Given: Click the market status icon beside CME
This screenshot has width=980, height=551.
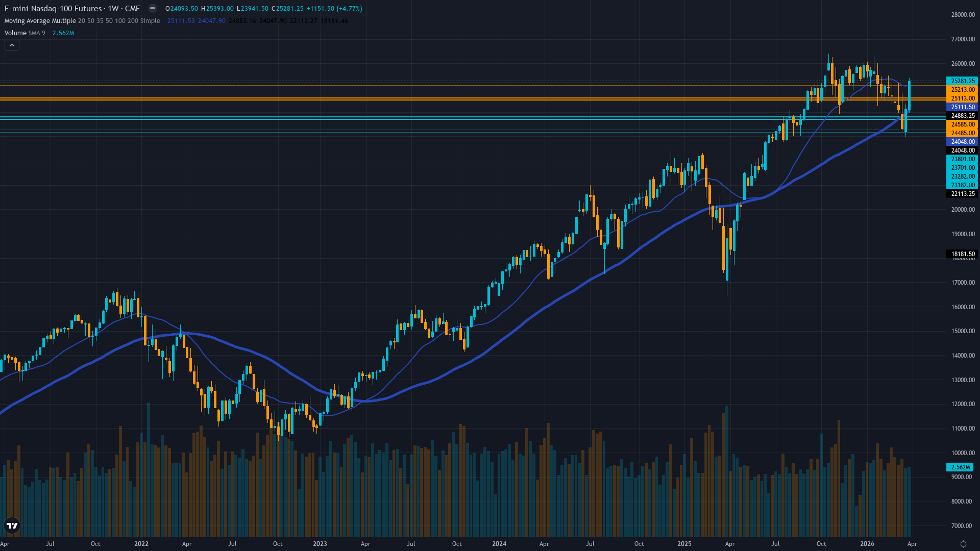Looking at the screenshot, I should [153, 8].
